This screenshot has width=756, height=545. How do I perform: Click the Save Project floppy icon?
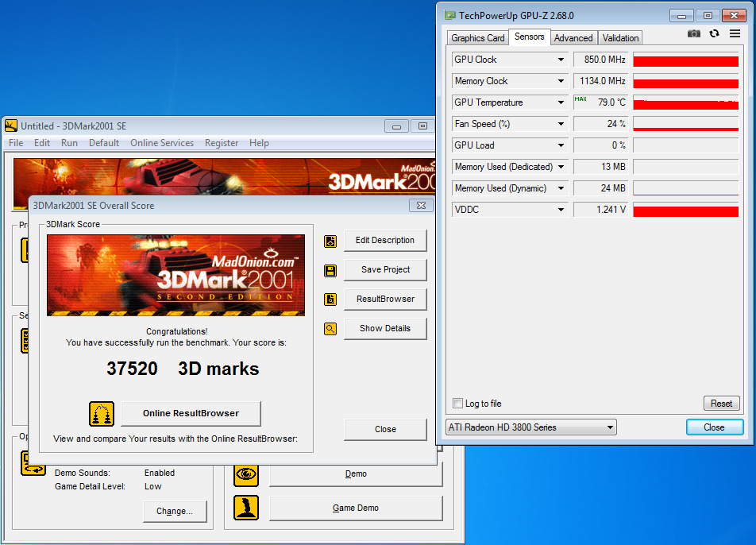click(330, 271)
